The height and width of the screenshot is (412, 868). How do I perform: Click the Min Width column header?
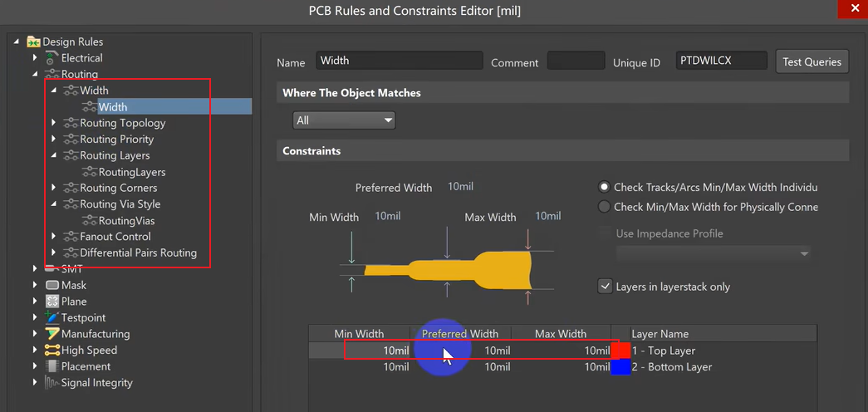(360, 334)
